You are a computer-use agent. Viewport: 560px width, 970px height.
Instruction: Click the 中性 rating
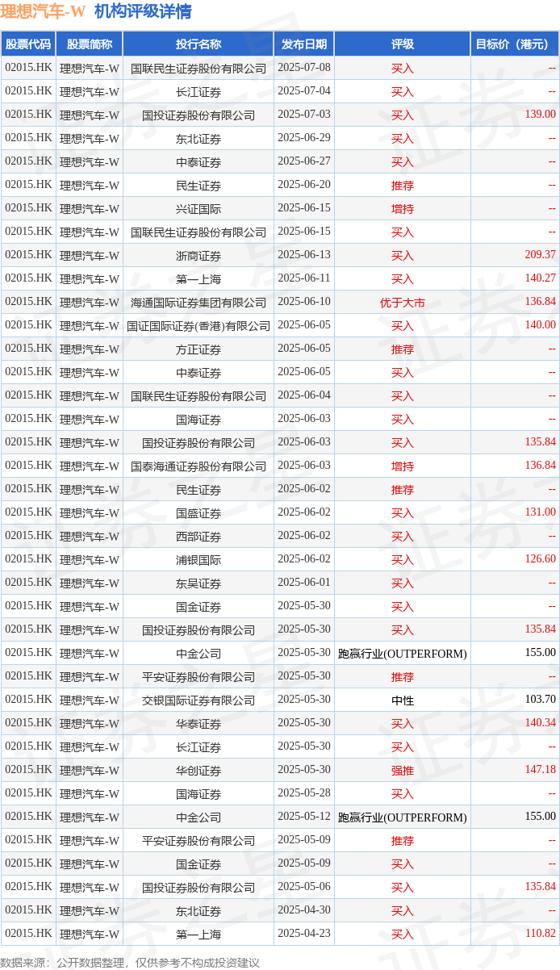tap(402, 700)
